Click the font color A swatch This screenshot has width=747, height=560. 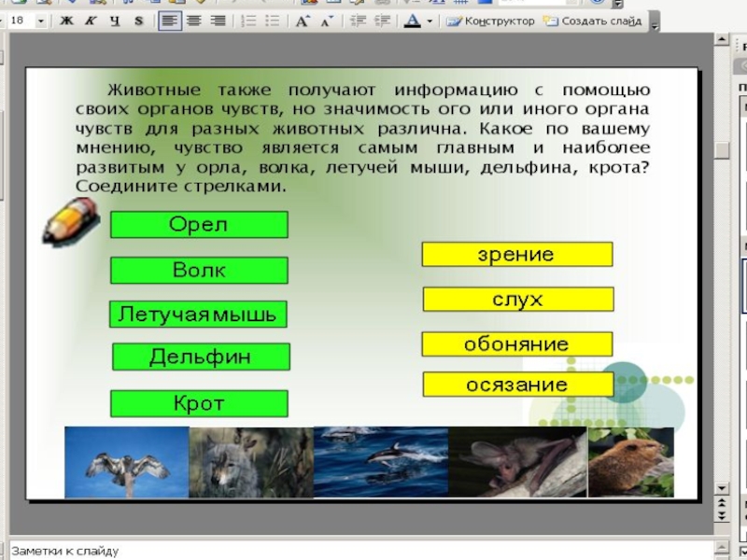(x=414, y=21)
